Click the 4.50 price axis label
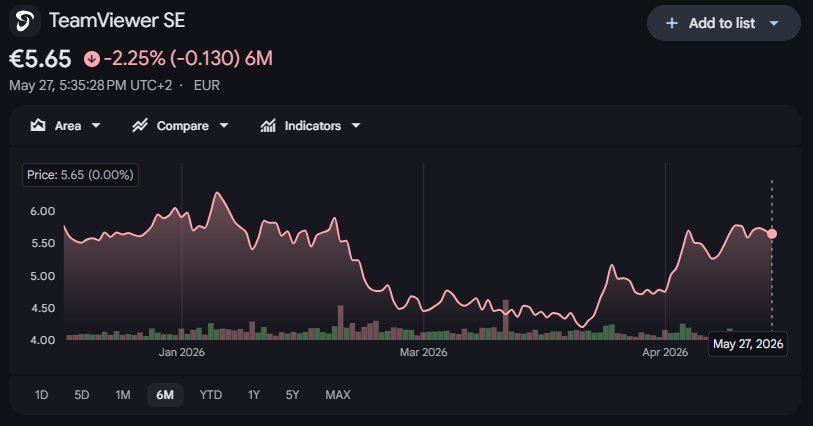Screen dimensions: 813x426 point(43,308)
